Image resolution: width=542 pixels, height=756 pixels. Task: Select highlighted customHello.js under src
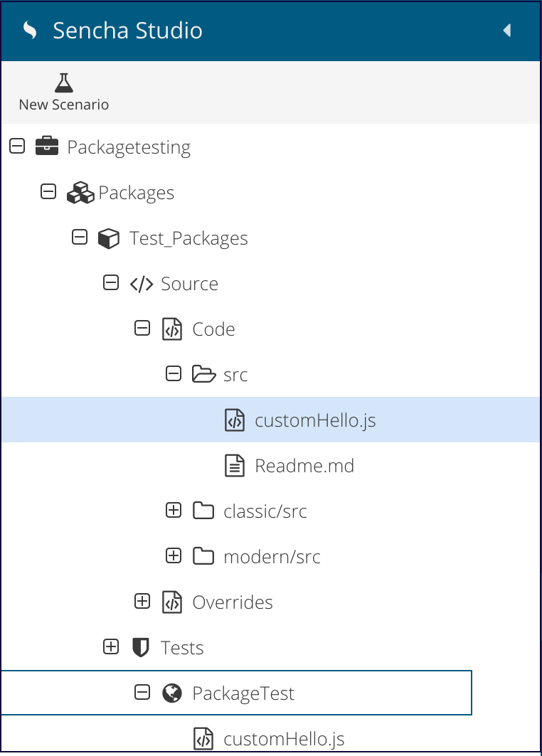click(270, 420)
